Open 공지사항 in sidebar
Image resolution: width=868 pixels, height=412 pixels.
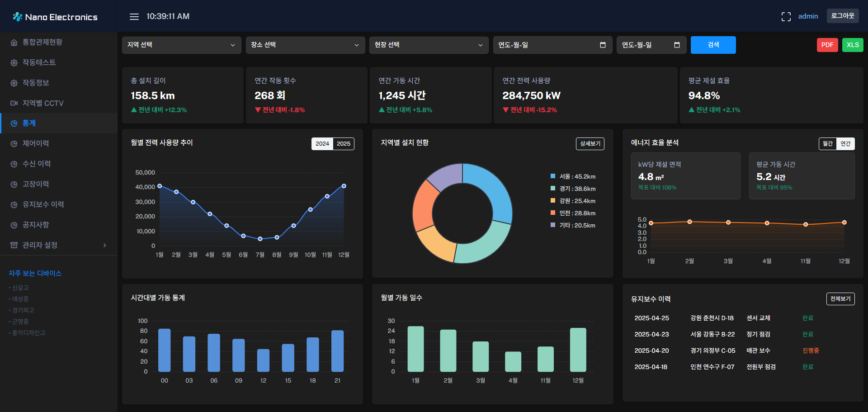(36, 225)
